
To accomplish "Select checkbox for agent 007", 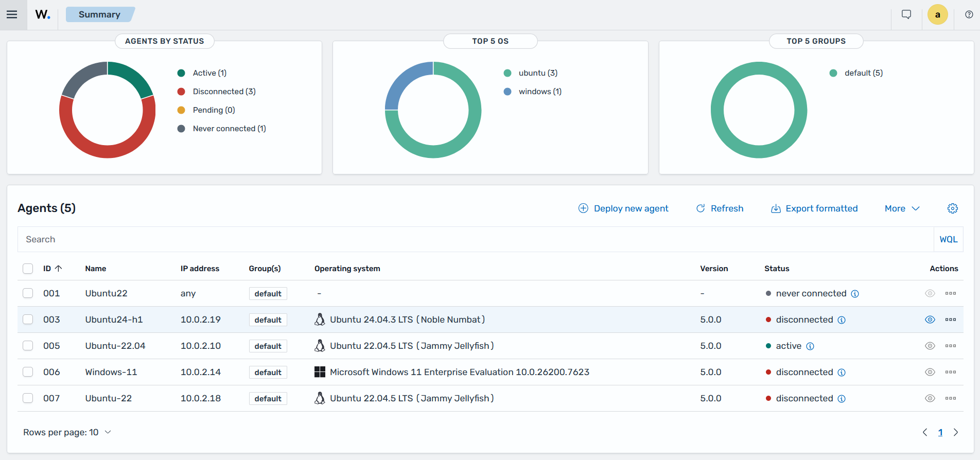I will (28, 398).
